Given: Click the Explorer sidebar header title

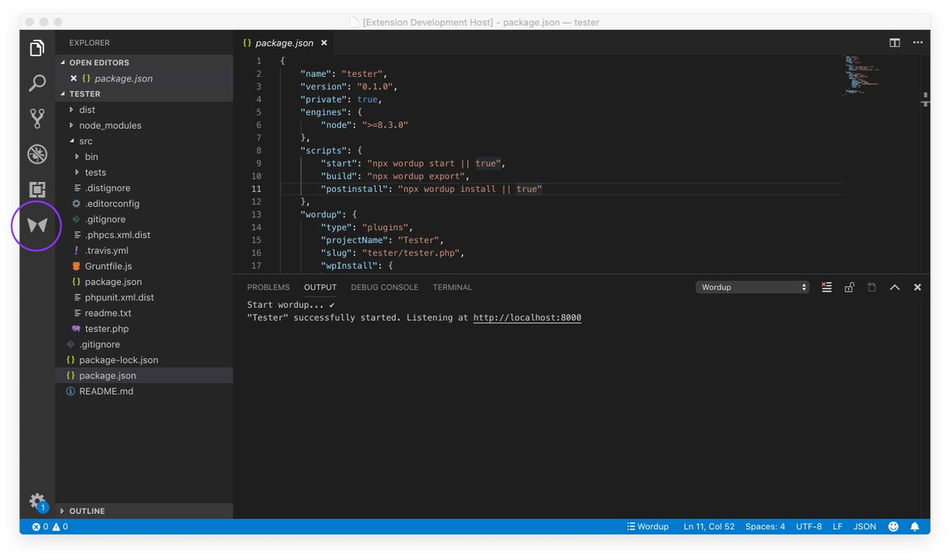Looking at the screenshot, I should pos(89,43).
